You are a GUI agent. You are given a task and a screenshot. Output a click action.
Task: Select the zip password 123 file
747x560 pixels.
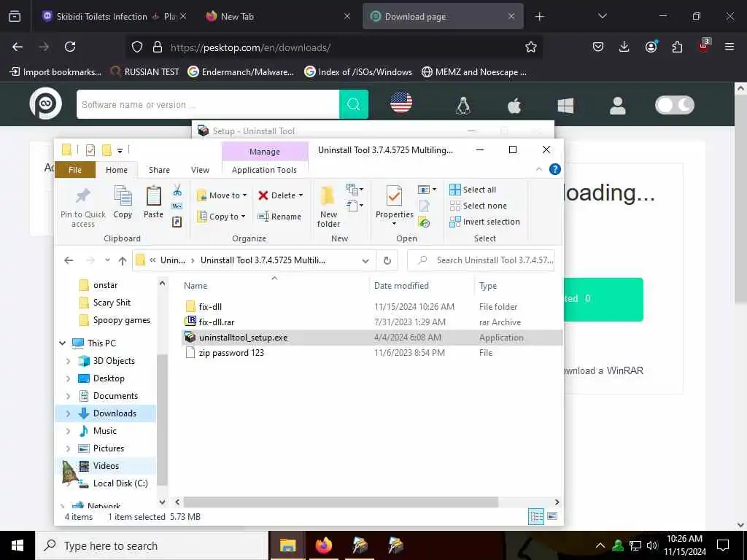pos(231,353)
